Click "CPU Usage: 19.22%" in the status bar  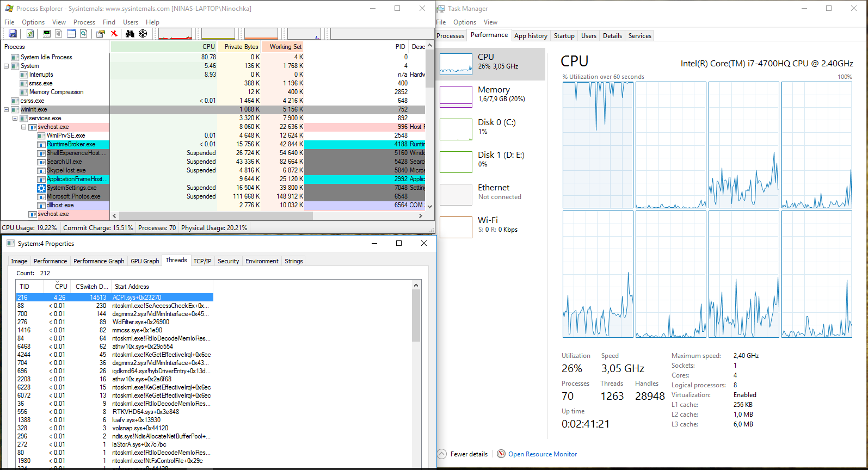tap(29, 228)
